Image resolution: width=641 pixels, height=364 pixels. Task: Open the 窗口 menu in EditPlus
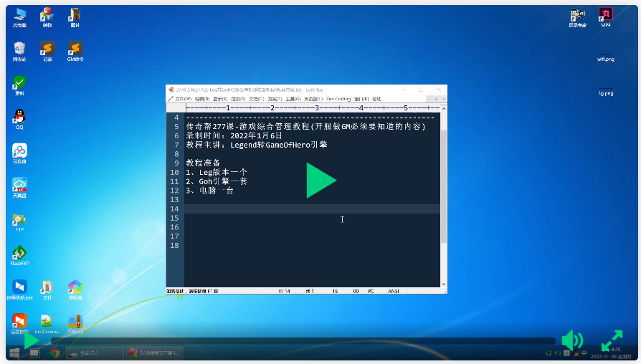(361, 99)
